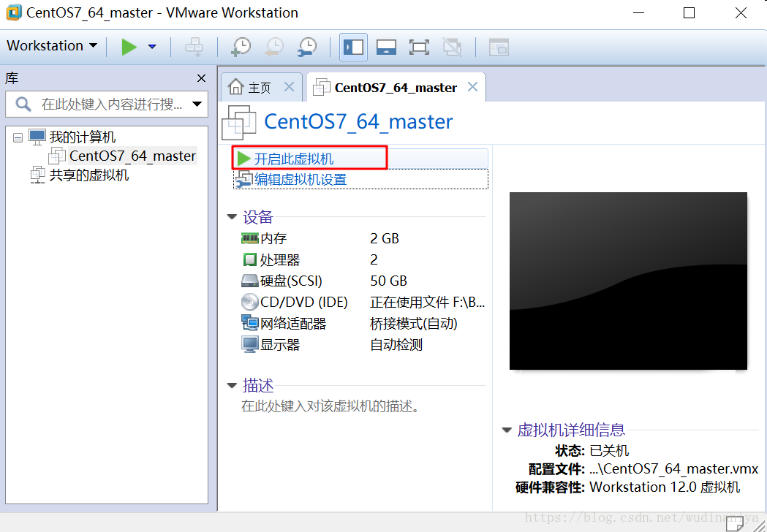Open the snapshot manager icon
767x532 pixels.
point(307,47)
